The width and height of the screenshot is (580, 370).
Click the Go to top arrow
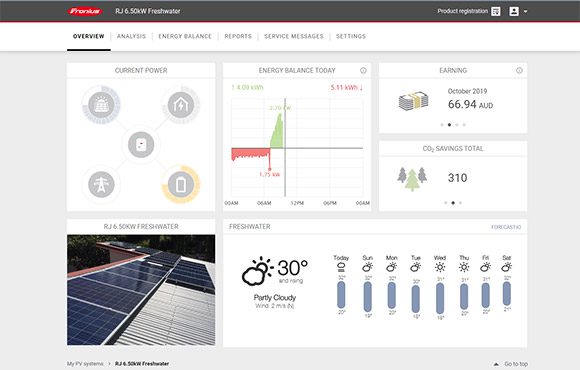point(496,364)
